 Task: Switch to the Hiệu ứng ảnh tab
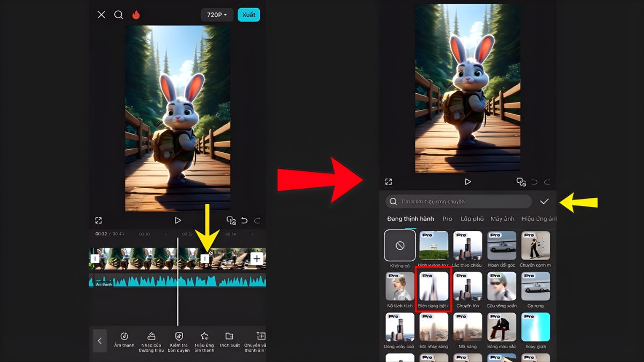pyautogui.click(x=539, y=219)
